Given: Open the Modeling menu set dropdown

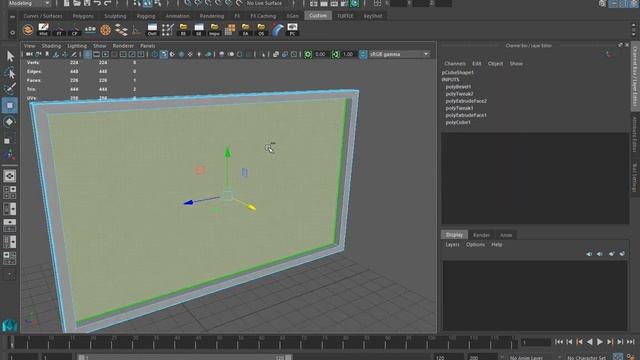Looking at the screenshot, I should (29, 3).
